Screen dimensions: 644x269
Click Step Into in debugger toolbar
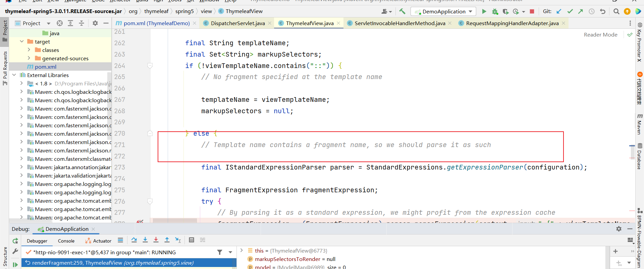coord(145,240)
